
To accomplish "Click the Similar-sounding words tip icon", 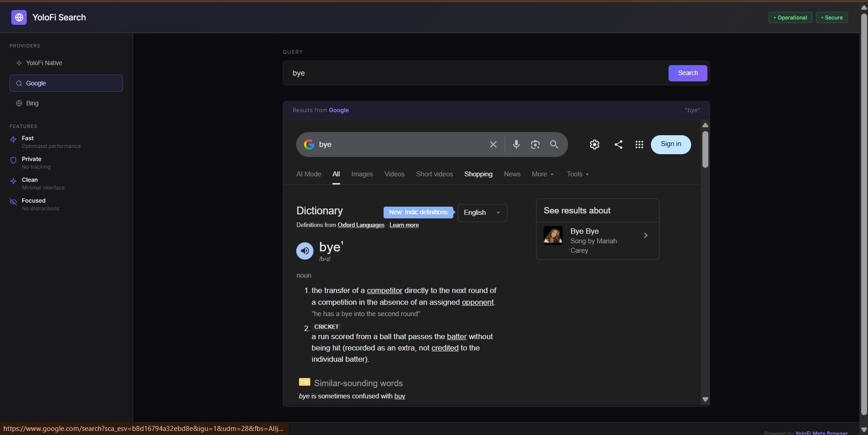I will [304, 382].
